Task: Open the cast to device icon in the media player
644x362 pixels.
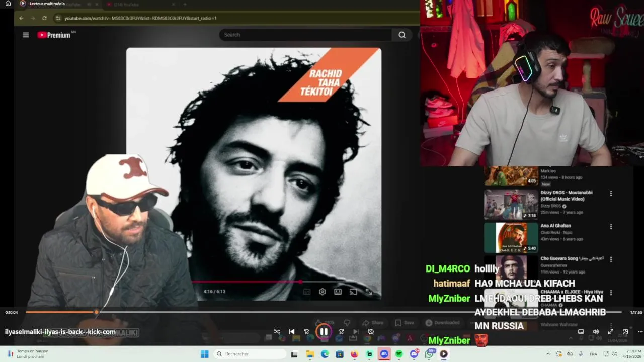Action: 581,332
